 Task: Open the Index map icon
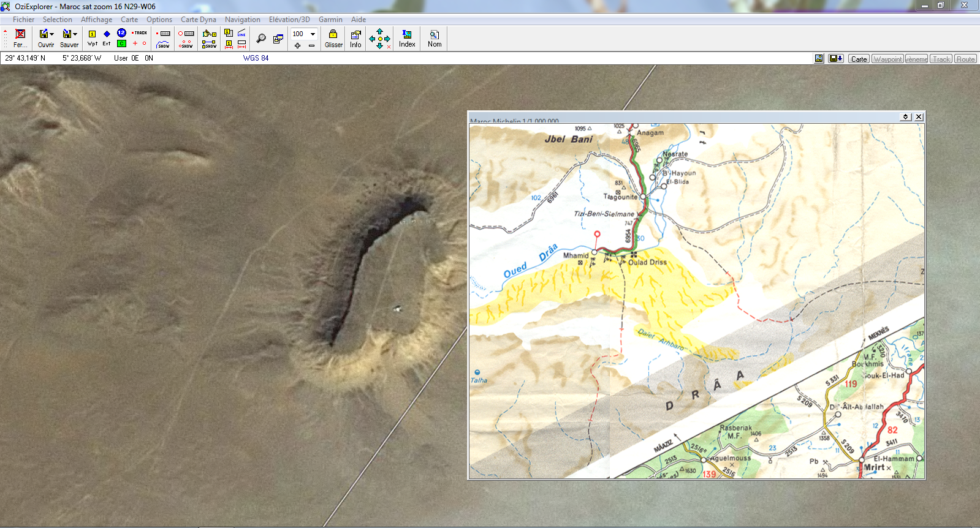pos(407,38)
